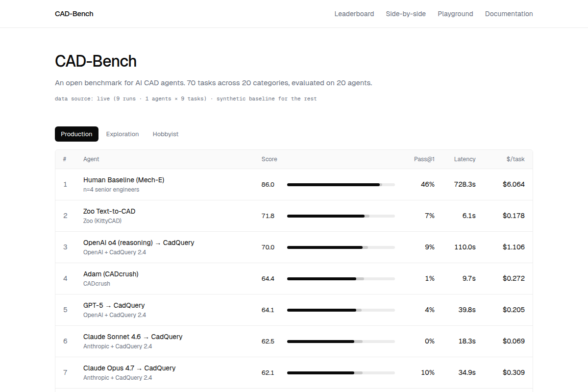The width and height of the screenshot is (588, 392).
Task: Click the score bar for Adam (CADcrush)
Action: click(341, 279)
